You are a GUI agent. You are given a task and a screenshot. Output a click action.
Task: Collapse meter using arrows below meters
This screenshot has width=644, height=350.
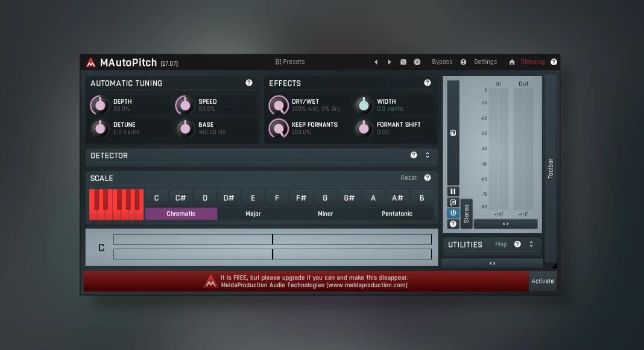tap(505, 224)
